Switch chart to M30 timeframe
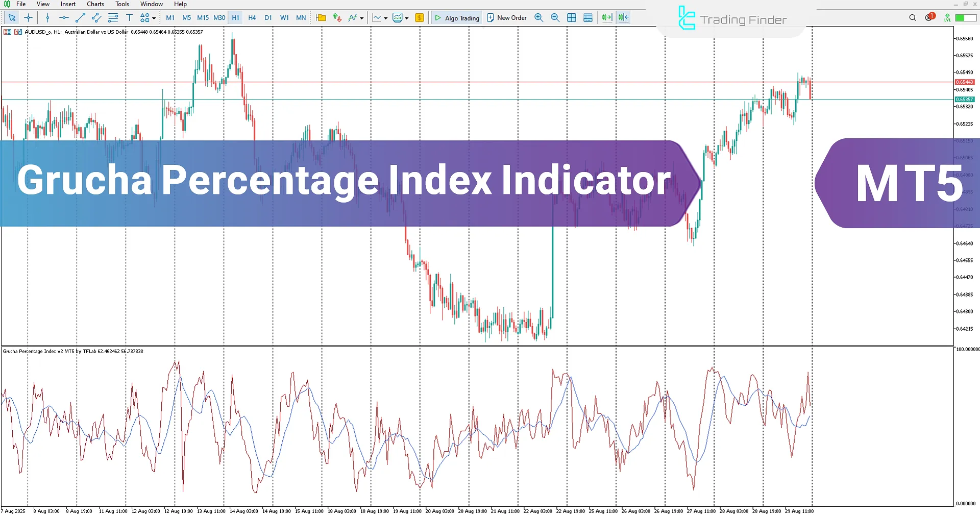The image size is (980, 516). tap(219, 18)
